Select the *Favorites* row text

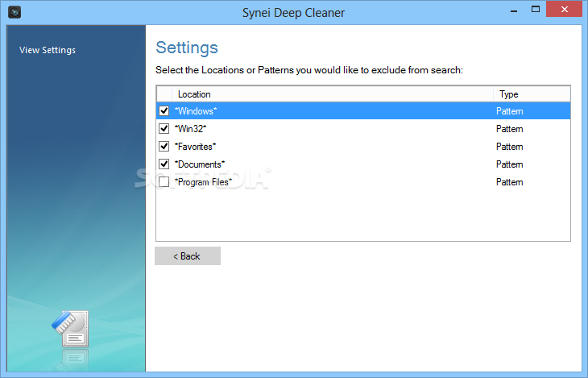[x=196, y=147]
